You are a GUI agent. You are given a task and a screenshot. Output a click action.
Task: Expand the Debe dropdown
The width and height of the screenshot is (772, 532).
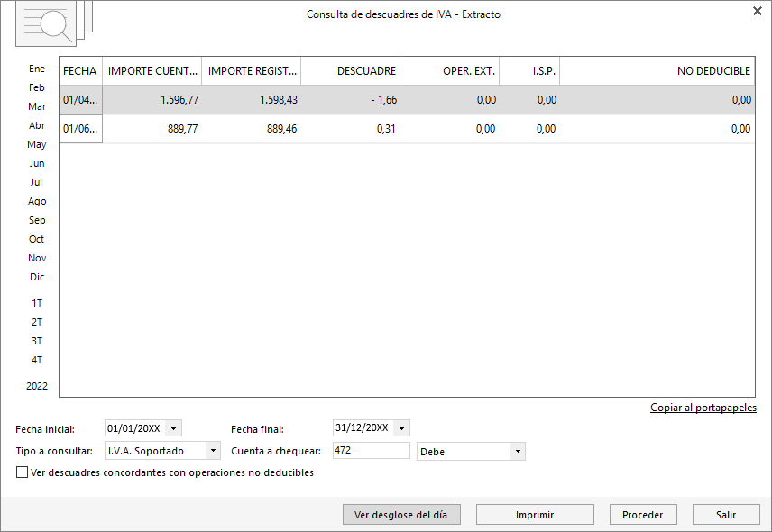coord(518,451)
